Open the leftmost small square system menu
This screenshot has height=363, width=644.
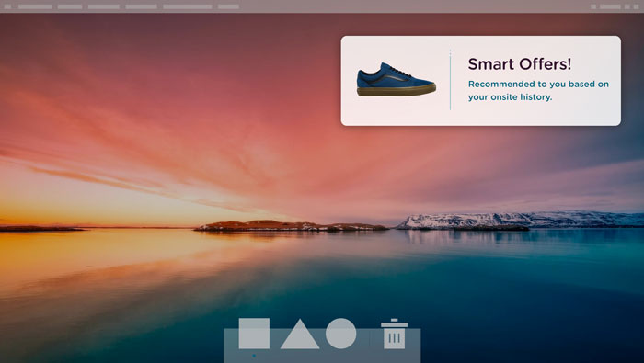(x=7, y=6)
